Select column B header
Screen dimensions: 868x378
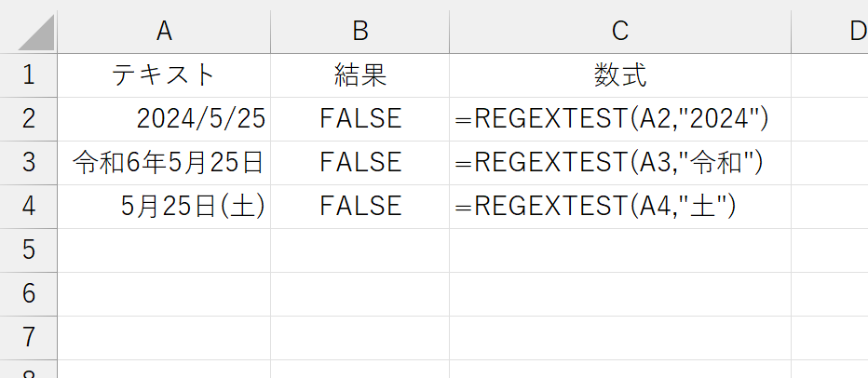click(359, 32)
